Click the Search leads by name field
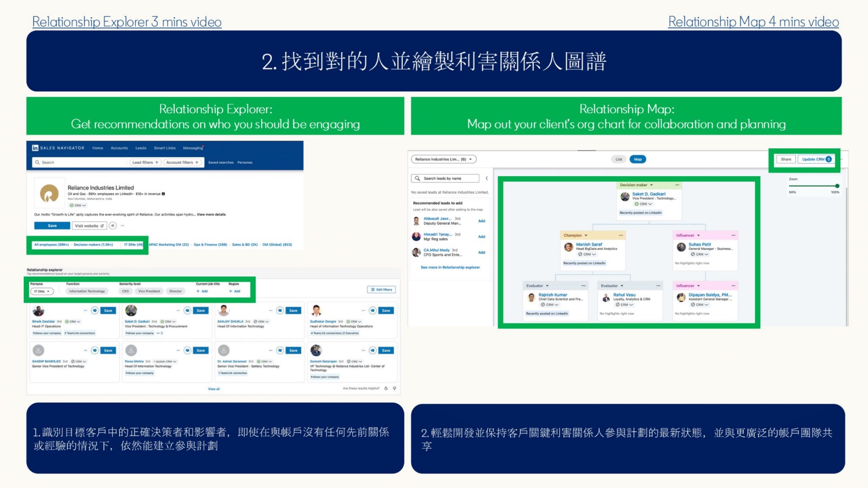The height and width of the screenshot is (488, 868). (x=445, y=179)
